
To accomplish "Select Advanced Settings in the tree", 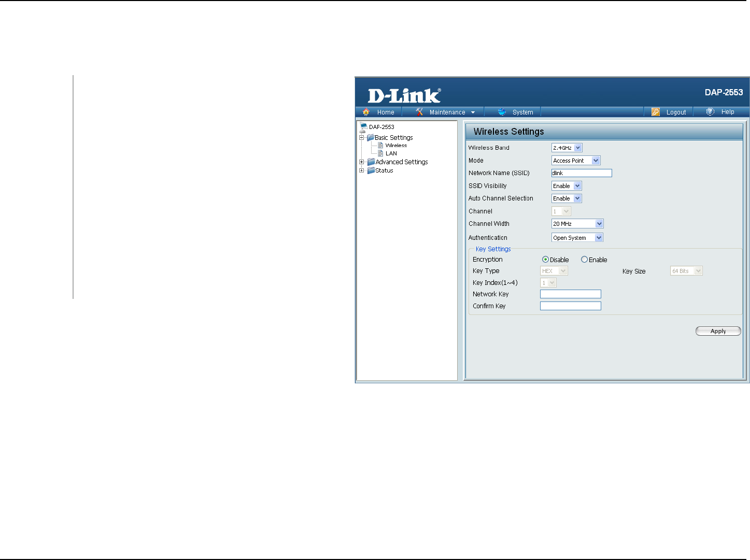I will pyautogui.click(x=402, y=162).
